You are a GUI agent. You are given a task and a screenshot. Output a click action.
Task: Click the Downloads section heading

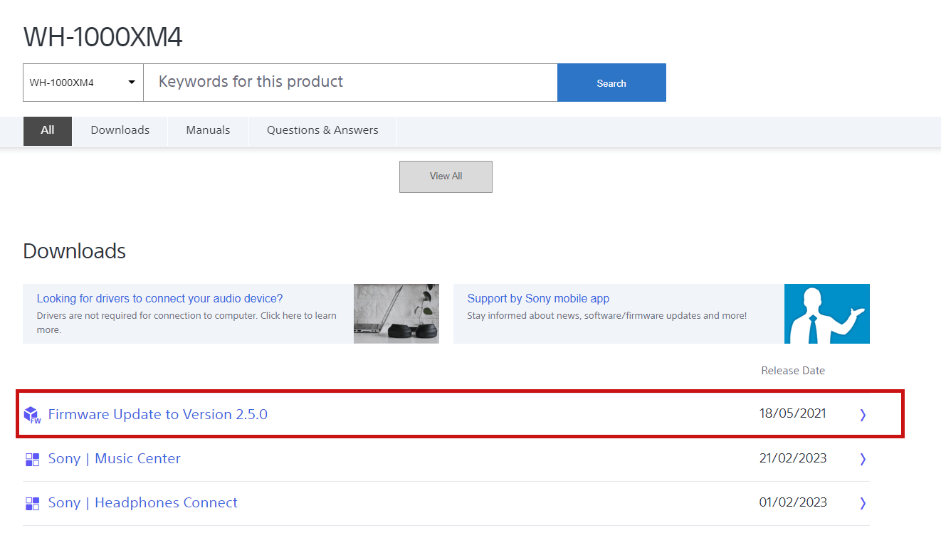tap(75, 251)
